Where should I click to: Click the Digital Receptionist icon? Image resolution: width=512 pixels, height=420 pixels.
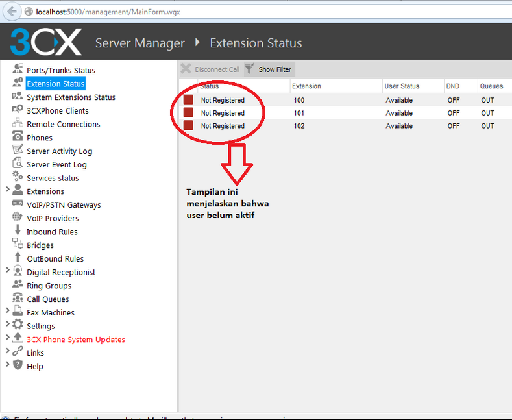click(18, 271)
